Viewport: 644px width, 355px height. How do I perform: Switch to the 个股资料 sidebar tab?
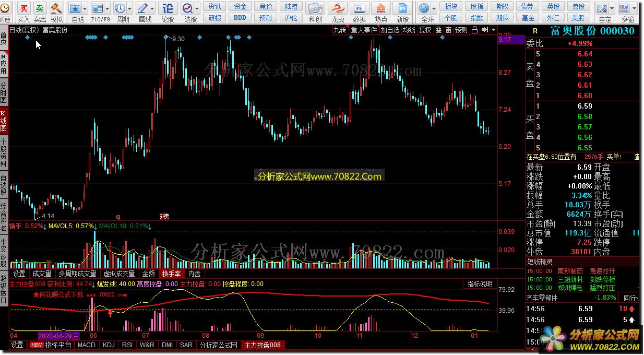tap(4, 152)
